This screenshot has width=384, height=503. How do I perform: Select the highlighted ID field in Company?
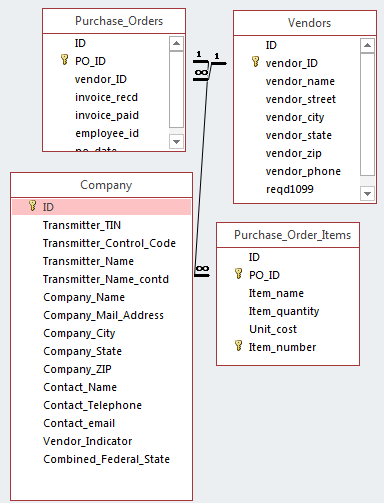(x=101, y=207)
